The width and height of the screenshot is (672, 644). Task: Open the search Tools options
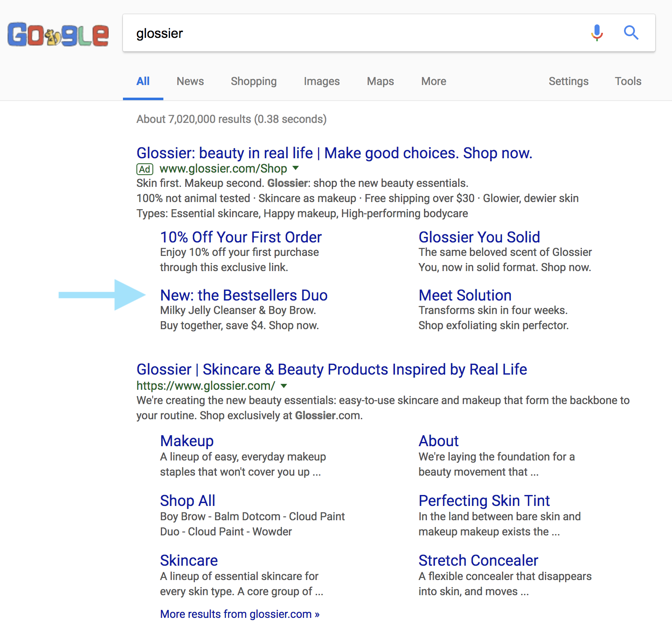point(628,81)
